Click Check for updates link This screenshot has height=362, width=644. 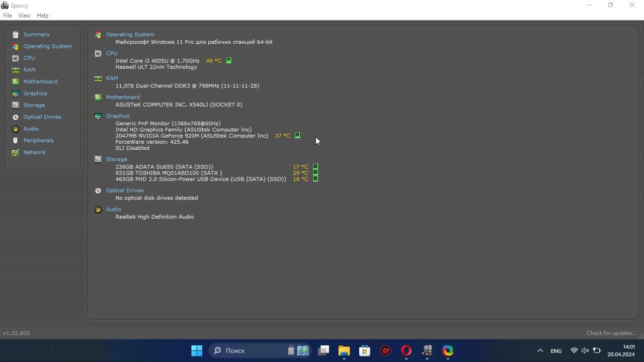tap(611, 333)
